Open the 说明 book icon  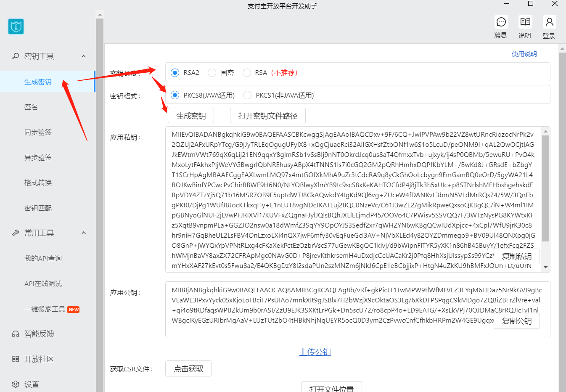click(525, 22)
